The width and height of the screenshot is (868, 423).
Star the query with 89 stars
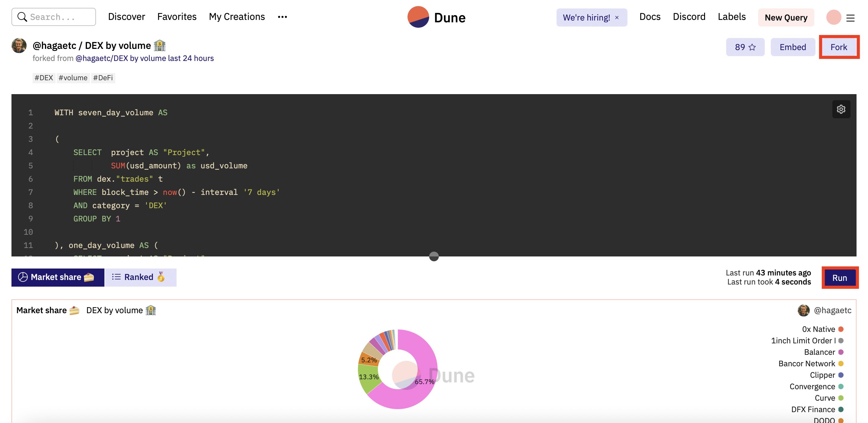click(x=745, y=47)
